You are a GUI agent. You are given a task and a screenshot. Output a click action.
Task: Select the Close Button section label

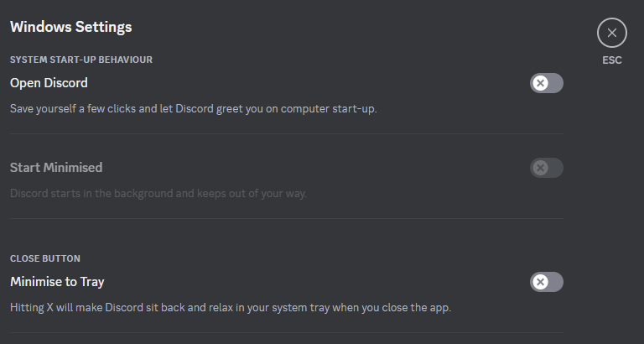pos(45,258)
